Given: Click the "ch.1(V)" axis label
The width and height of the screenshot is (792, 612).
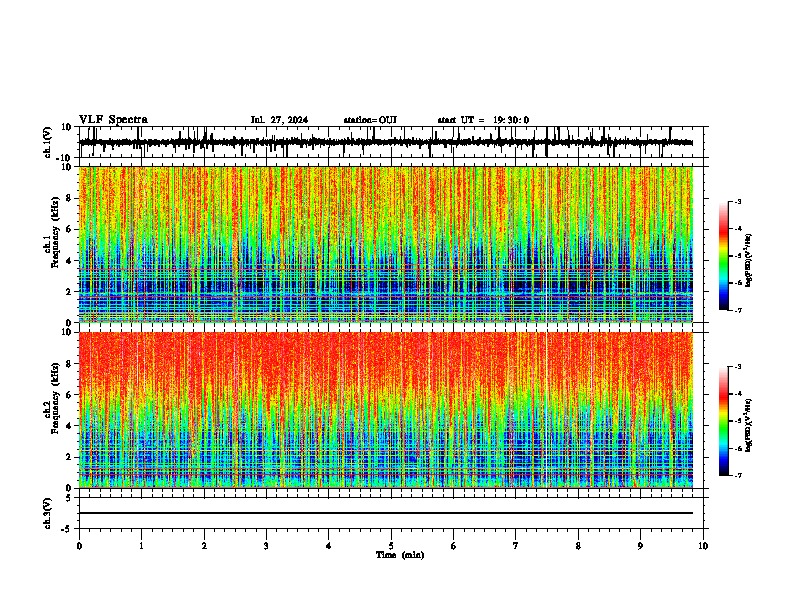Looking at the screenshot, I should [48, 142].
